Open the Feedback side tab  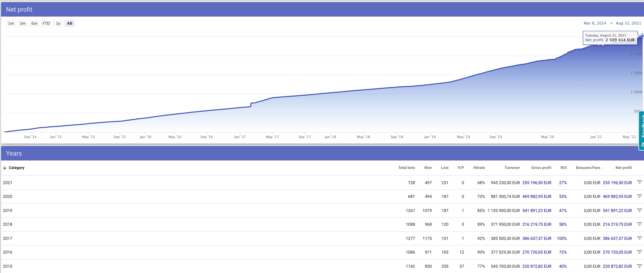(x=642, y=131)
